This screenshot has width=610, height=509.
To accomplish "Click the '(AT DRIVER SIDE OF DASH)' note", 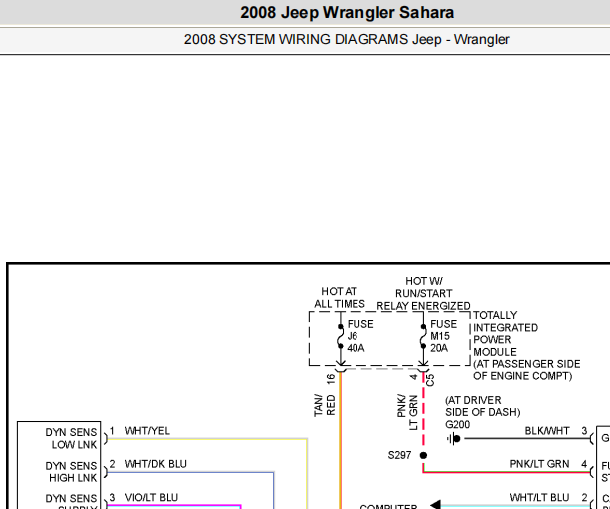I will pos(482,406).
